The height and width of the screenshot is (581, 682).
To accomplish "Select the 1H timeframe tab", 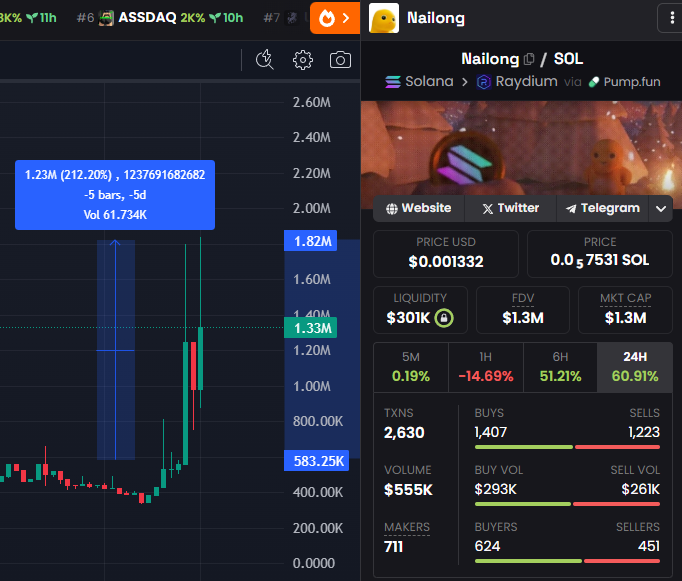I will [486, 367].
